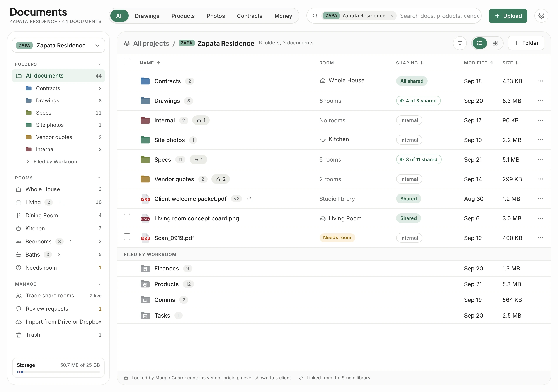Click the Kitchen pot icon in Rooms
Viewport: 558px width, 392px height.
pyautogui.click(x=19, y=228)
